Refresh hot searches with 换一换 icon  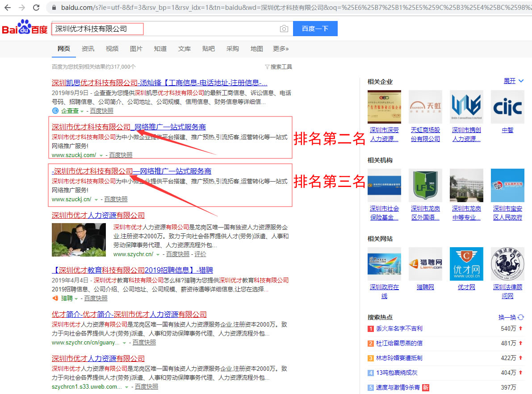[521, 317]
